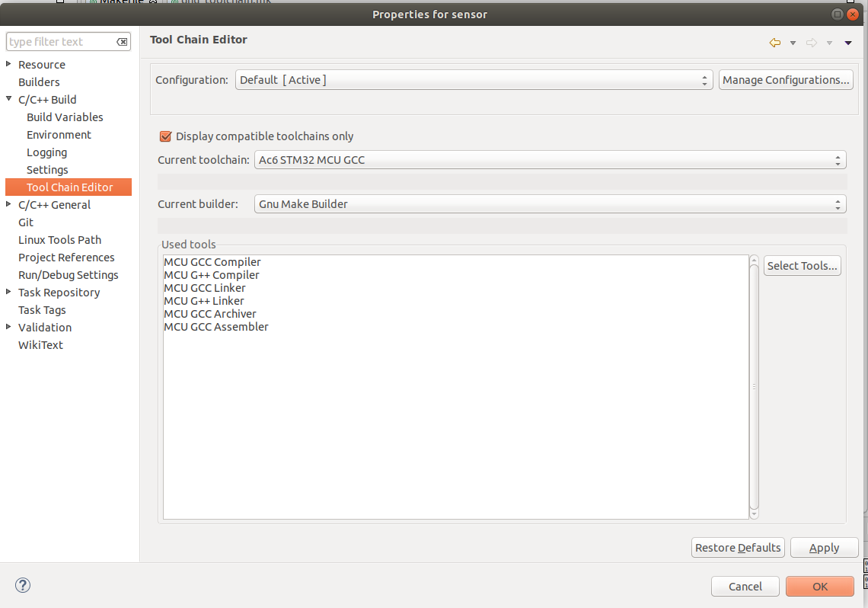Screen dimensions: 868x608
Task: Click the Manage Configurations button
Action: tap(786, 80)
